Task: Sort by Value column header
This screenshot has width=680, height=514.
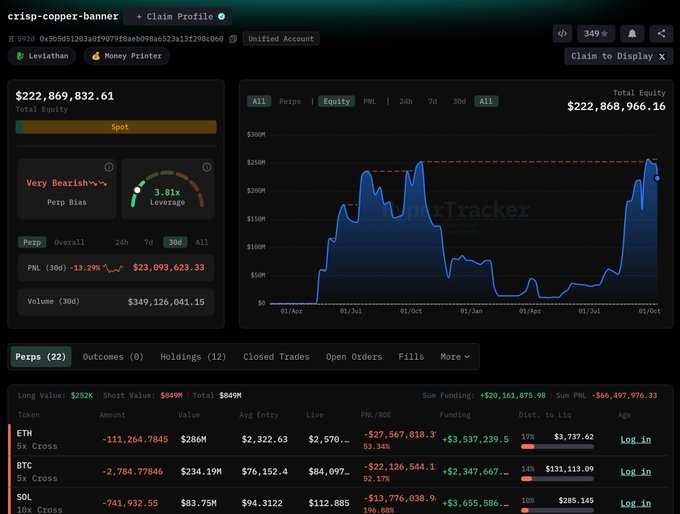Action: click(x=189, y=415)
